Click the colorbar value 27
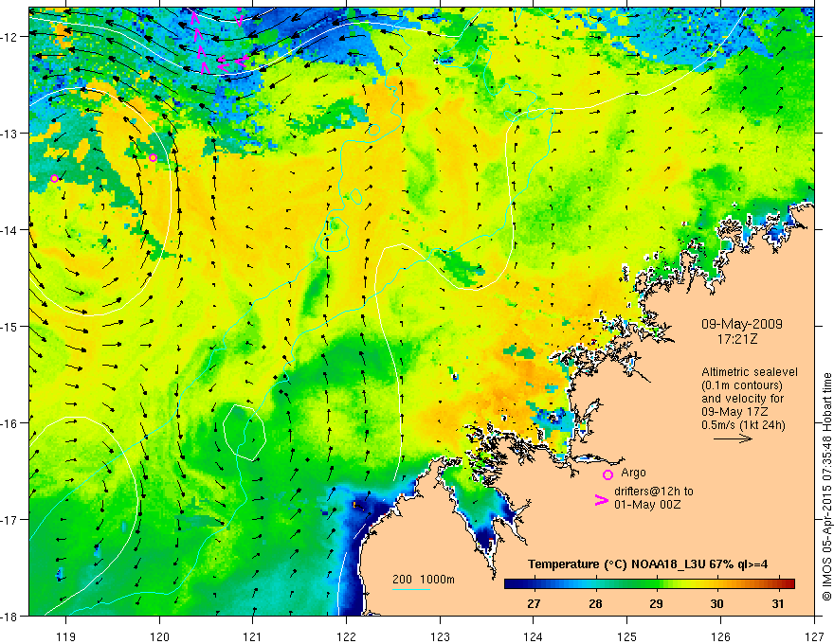Image resolution: width=834 pixels, height=644 pixels. coord(534,604)
